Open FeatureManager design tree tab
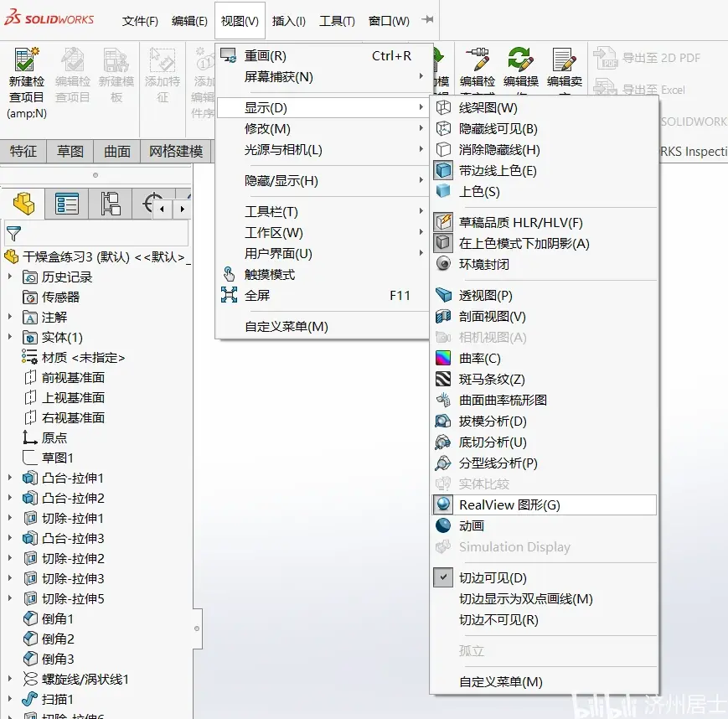Screen dimensions: 728x719 (23, 204)
